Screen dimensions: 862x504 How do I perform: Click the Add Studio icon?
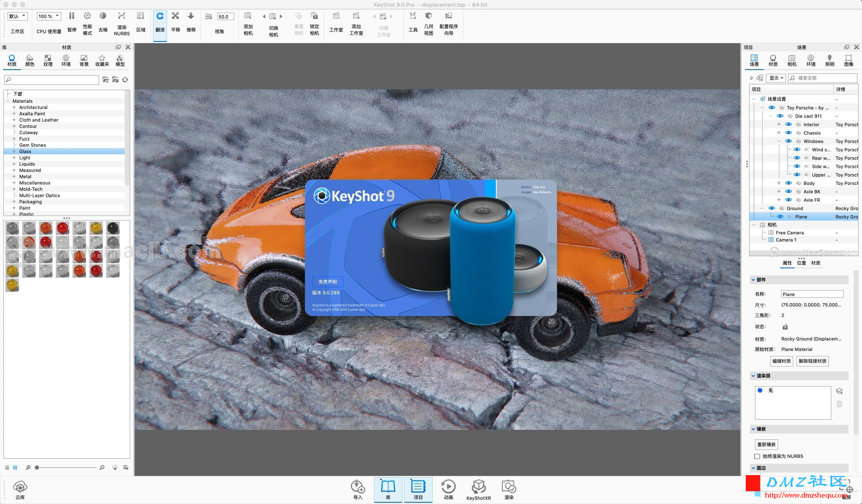(356, 16)
